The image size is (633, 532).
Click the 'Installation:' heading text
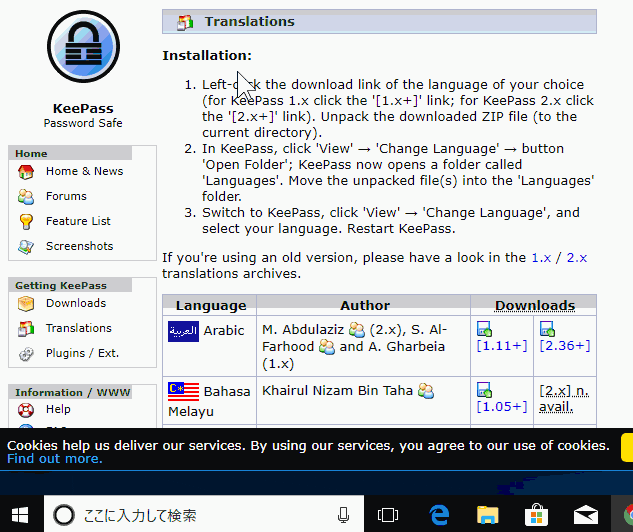[207, 55]
